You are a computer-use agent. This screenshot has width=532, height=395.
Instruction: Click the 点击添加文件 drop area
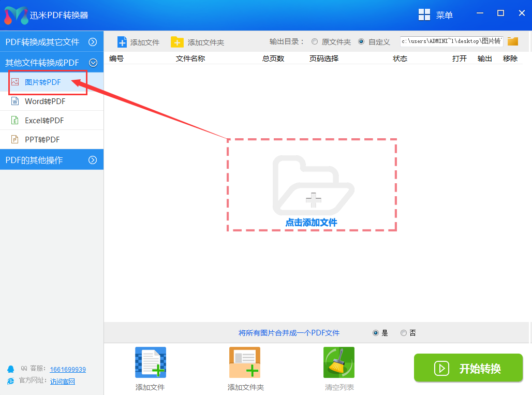(312, 186)
